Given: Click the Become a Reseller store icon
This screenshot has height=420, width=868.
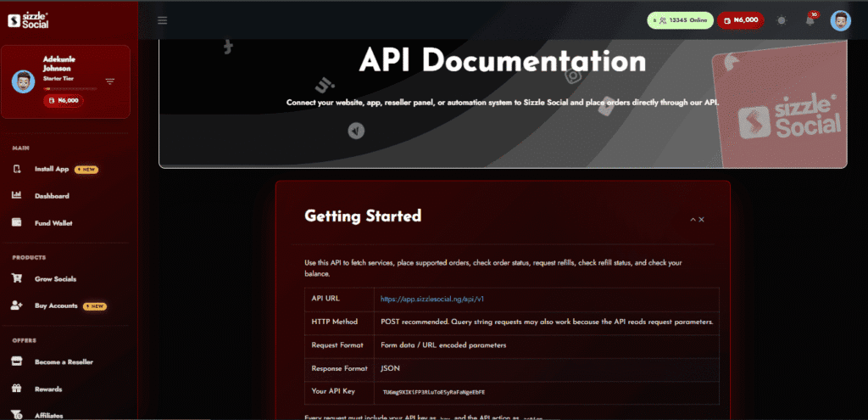Looking at the screenshot, I should tap(17, 361).
